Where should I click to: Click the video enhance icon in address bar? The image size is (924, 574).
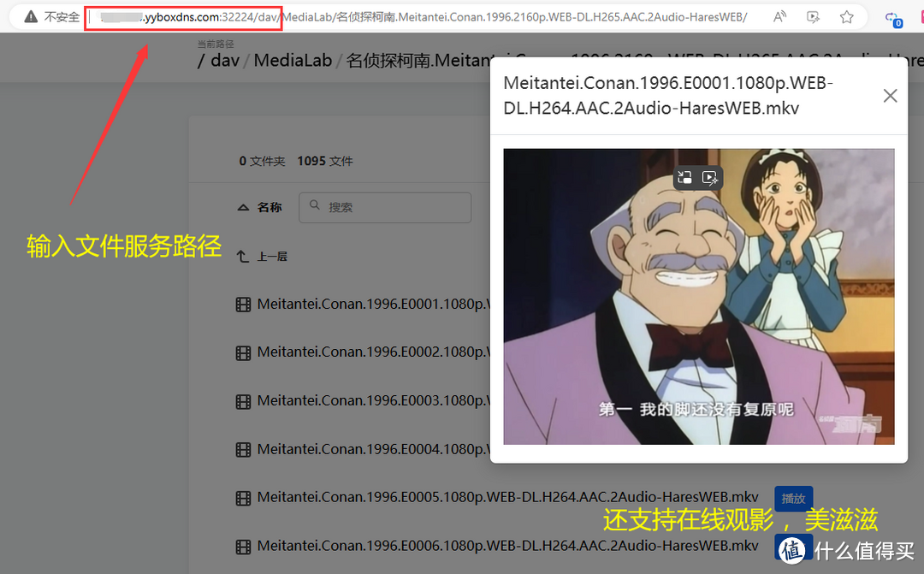tap(814, 17)
